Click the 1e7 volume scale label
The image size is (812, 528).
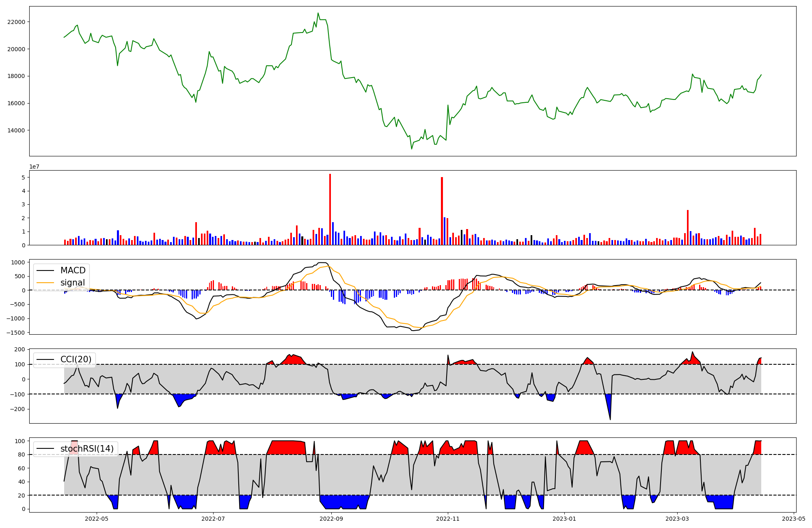coord(35,167)
